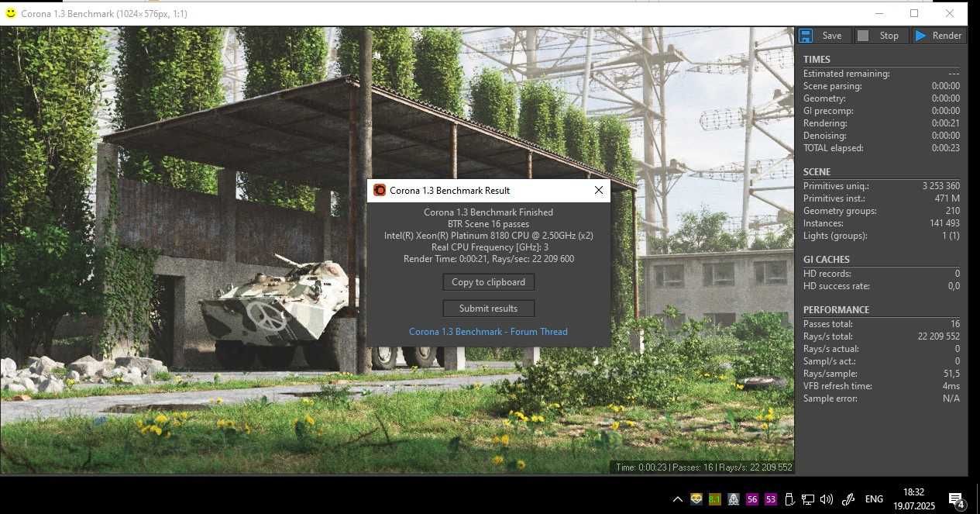The width and height of the screenshot is (980, 514).
Task: Click the Corona 1.3 Benchmark Finished line
Action: click(488, 212)
